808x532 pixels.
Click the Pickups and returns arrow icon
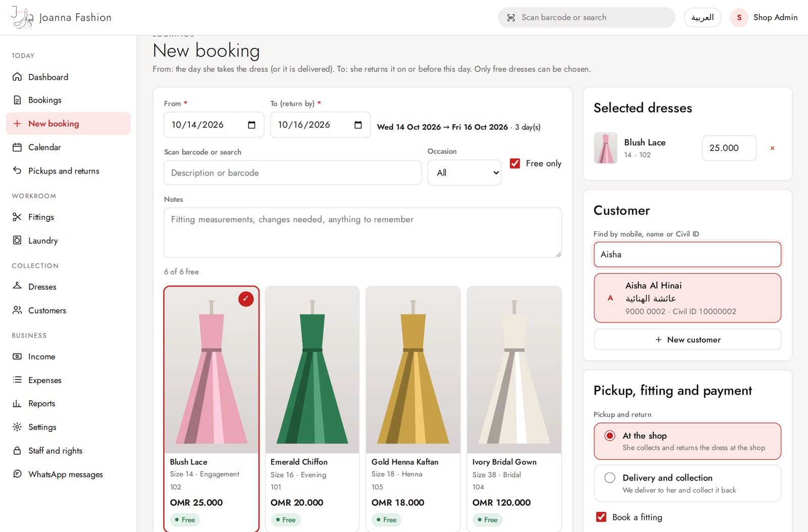point(17,171)
